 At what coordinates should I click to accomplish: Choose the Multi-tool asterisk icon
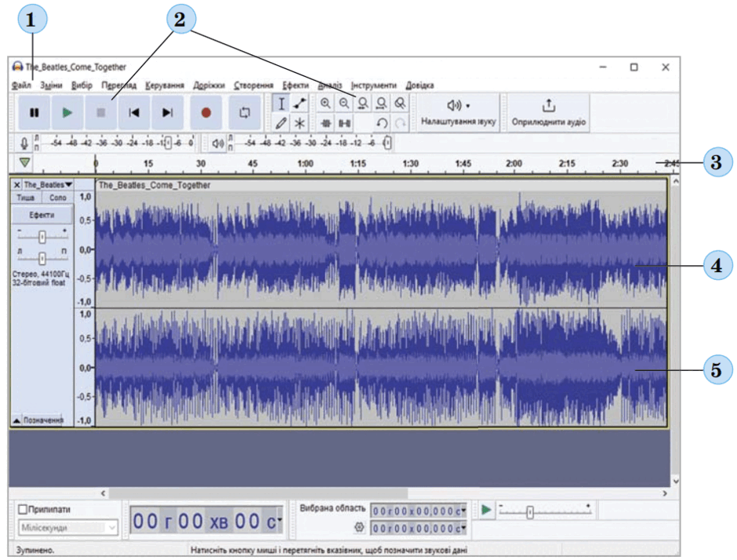click(x=300, y=123)
